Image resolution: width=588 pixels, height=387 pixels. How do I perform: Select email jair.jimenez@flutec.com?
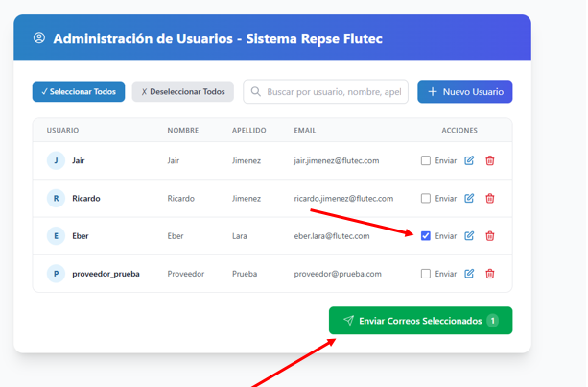[x=337, y=160]
